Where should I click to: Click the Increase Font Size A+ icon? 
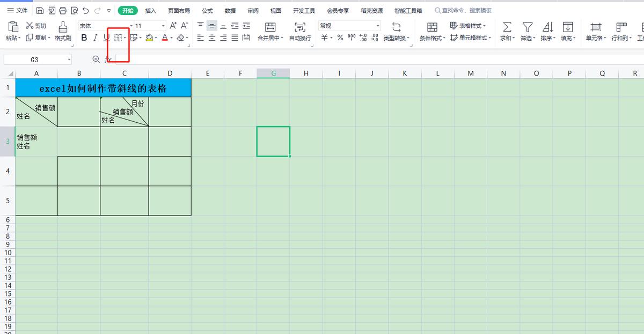pos(173,26)
